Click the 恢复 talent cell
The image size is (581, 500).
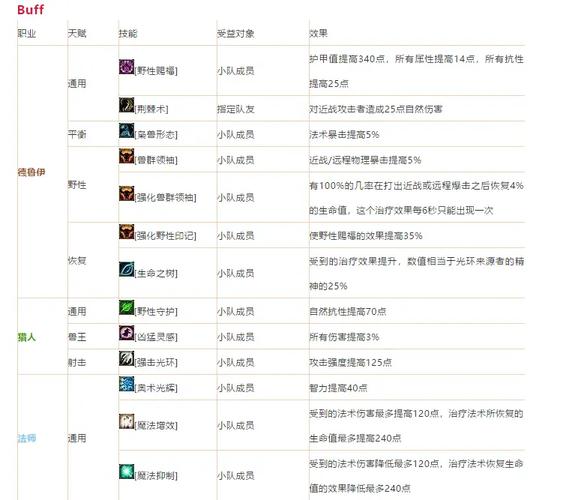pyautogui.click(x=77, y=261)
